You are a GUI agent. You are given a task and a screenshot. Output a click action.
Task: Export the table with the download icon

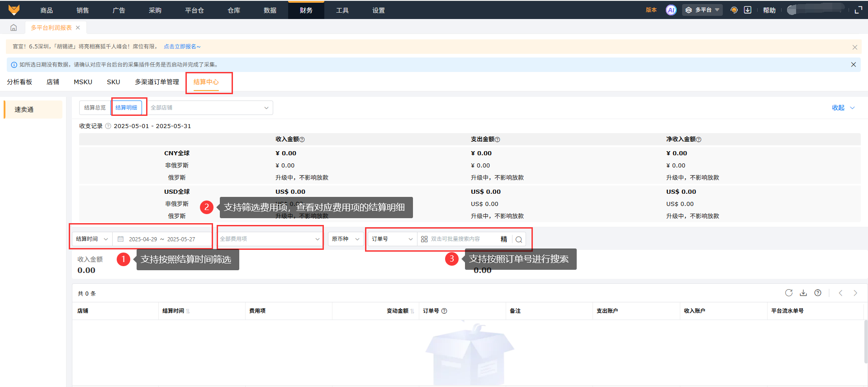[x=803, y=293]
